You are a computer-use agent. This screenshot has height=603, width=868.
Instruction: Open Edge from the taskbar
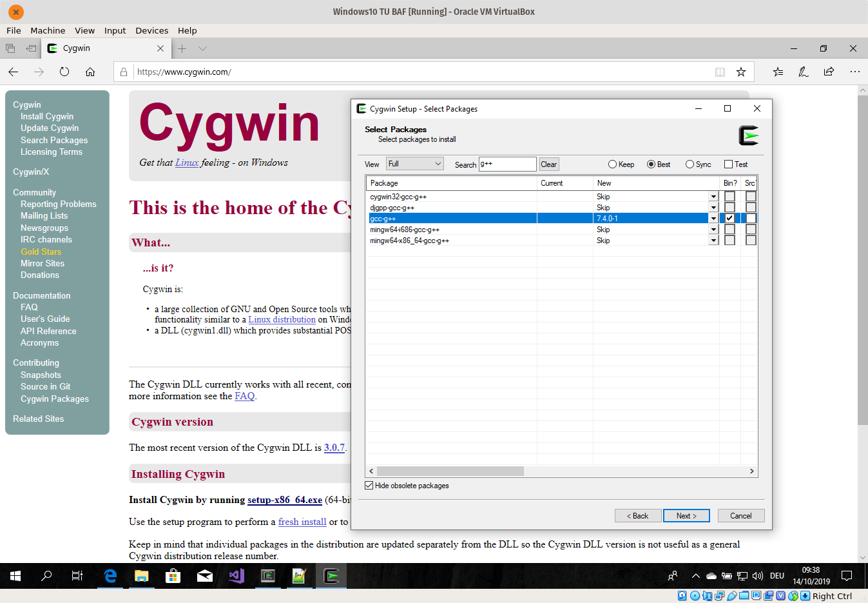(110, 576)
